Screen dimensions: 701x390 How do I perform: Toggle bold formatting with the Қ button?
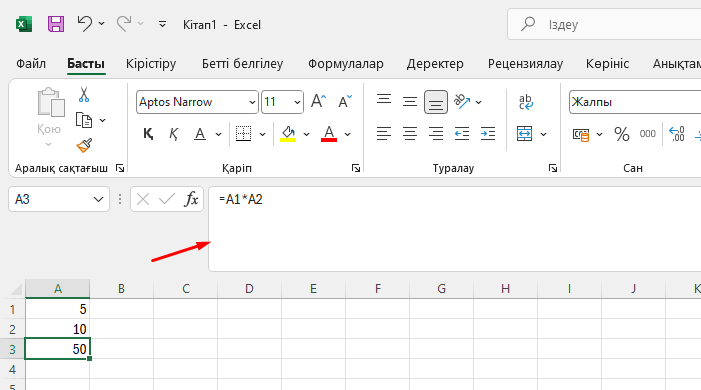click(x=148, y=134)
